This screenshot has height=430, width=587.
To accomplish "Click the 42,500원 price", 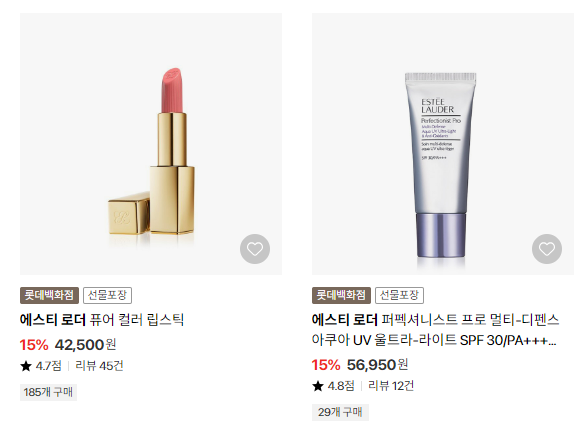I will tap(85, 345).
